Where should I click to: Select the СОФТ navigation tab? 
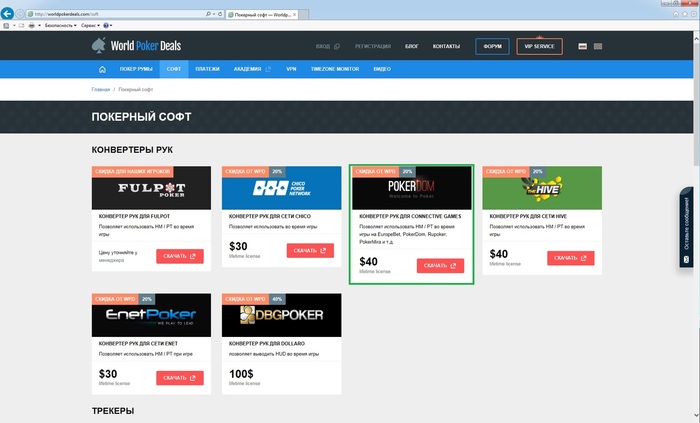(174, 69)
